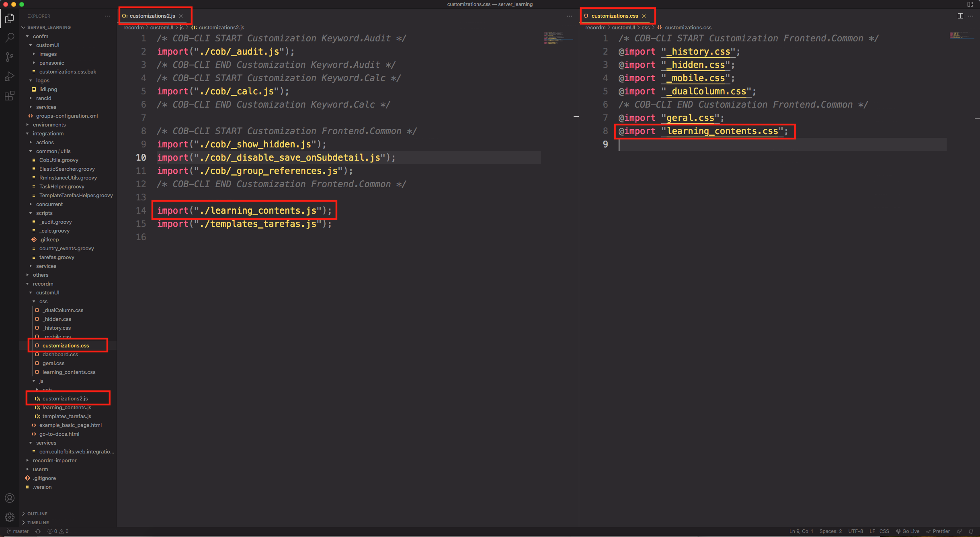Screen dimensions: 980x537
Task: Collapse the logos folder
Action: coord(43,80)
